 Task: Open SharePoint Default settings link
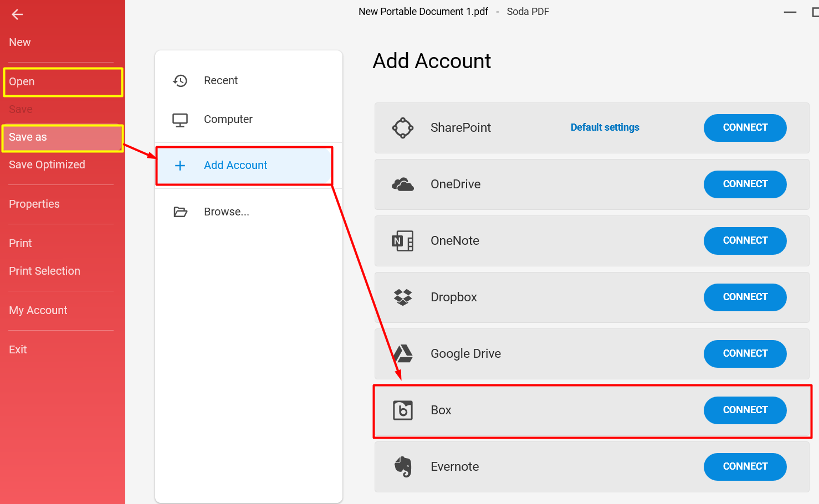point(605,128)
